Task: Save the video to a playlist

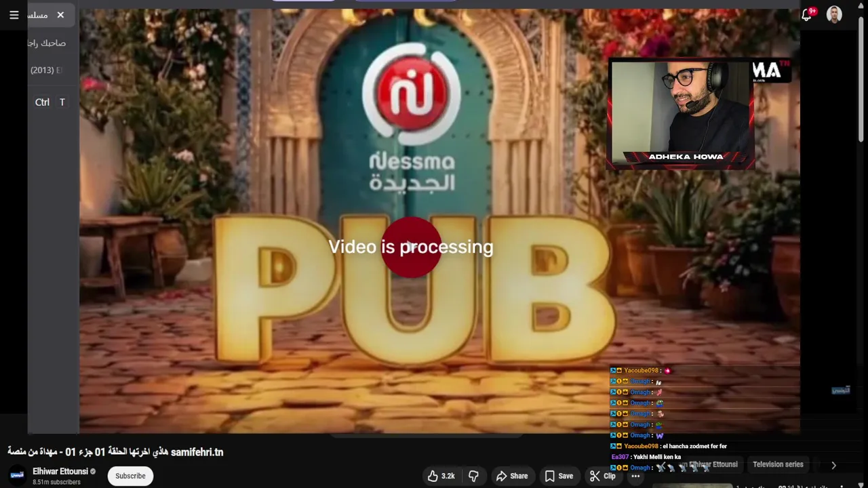Action: tap(559, 476)
